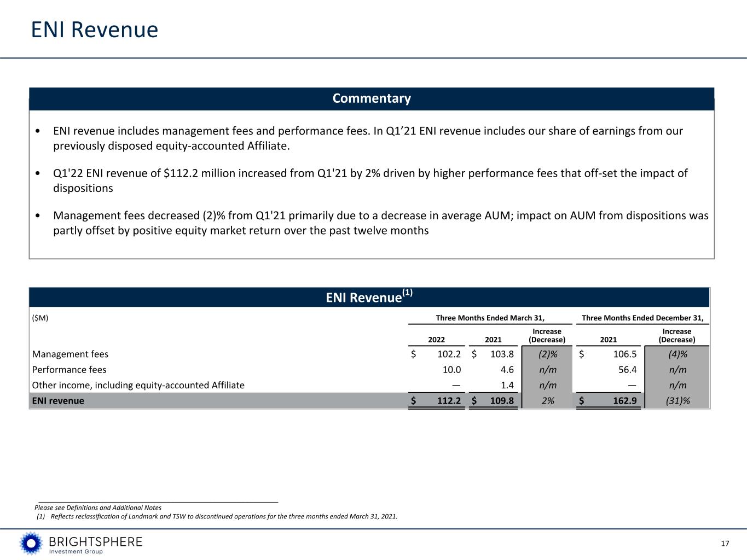Select the ENI revenue total row label
This screenshot has height=560, width=747.
pyautogui.click(x=59, y=401)
